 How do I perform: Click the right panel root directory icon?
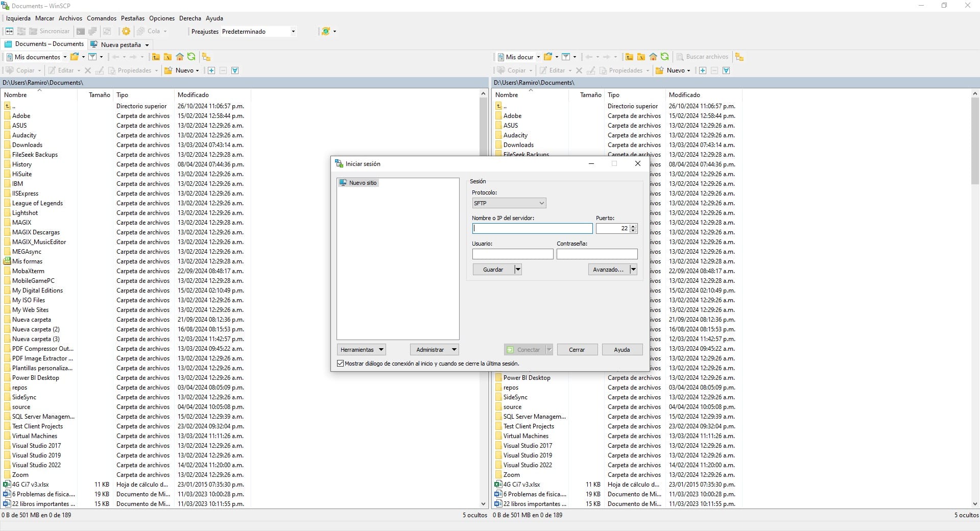(x=641, y=57)
